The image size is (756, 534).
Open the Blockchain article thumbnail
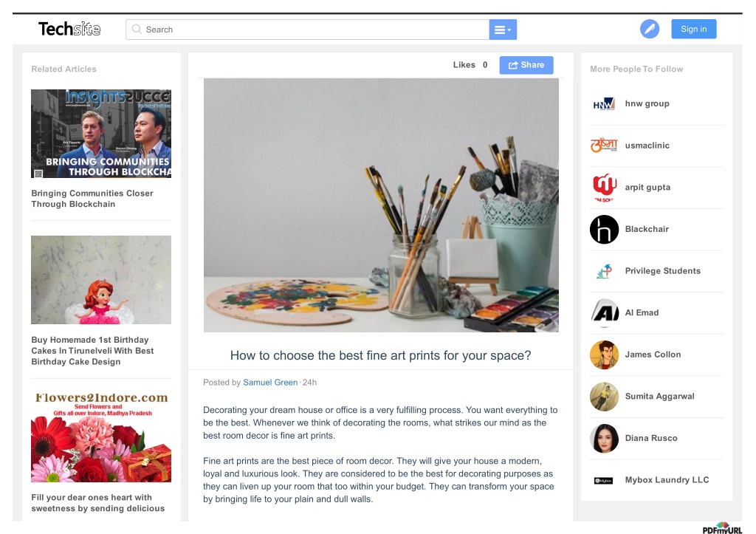coord(101,134)
